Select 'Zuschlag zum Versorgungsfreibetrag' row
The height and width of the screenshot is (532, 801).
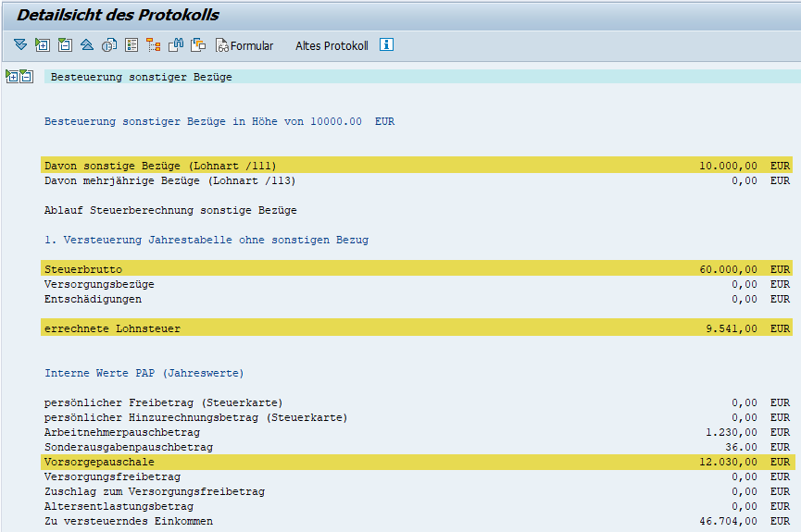click(417, 491)
